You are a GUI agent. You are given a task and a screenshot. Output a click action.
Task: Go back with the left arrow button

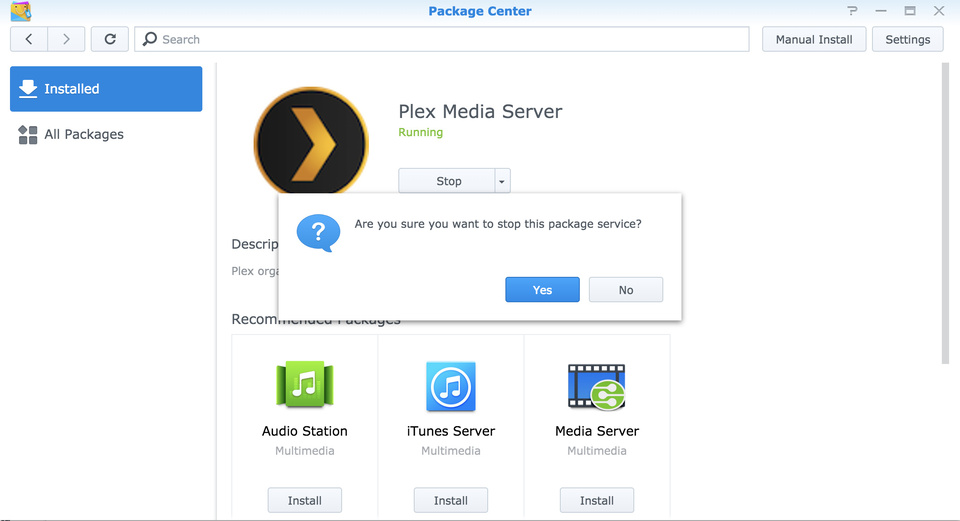29,39
